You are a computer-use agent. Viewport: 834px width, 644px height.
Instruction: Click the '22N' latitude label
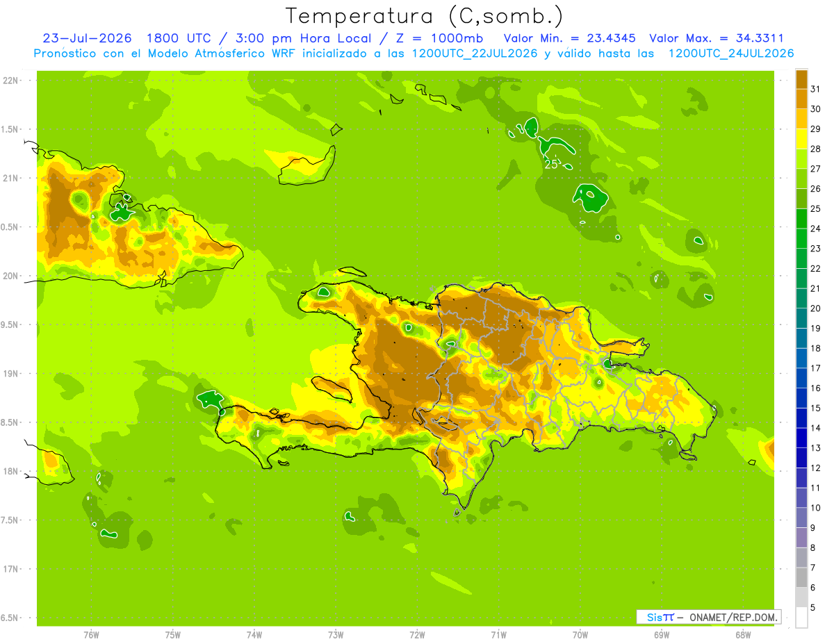[x=11, y=81]
